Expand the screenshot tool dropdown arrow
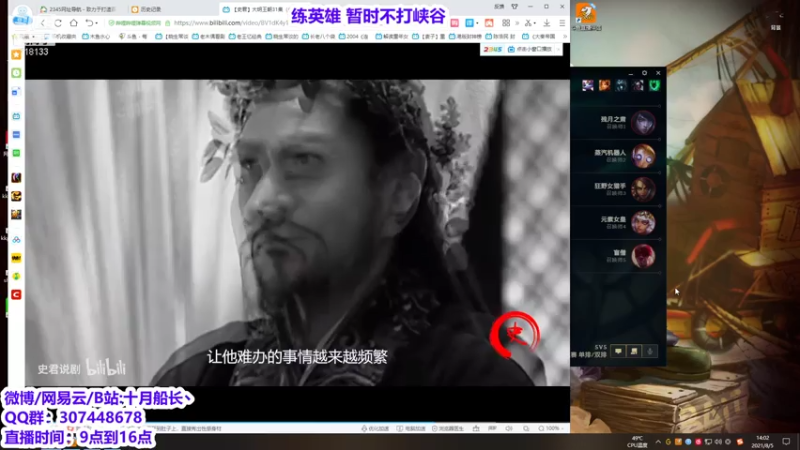The image size is (800, 450). [x=534, y=23]
